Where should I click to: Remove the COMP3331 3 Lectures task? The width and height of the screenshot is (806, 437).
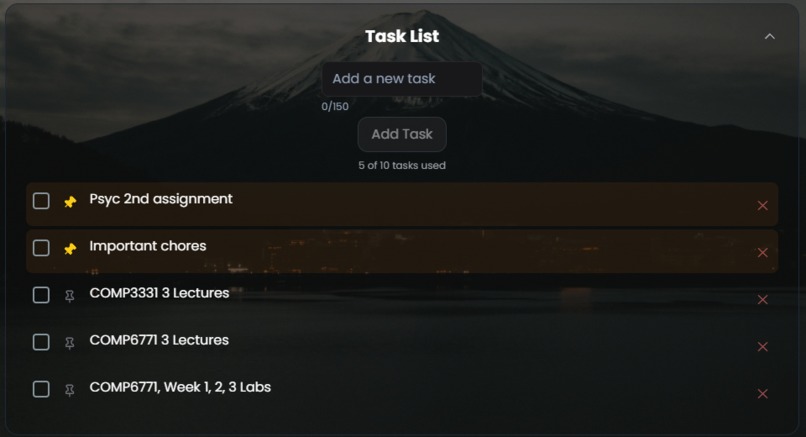point(762,299)
